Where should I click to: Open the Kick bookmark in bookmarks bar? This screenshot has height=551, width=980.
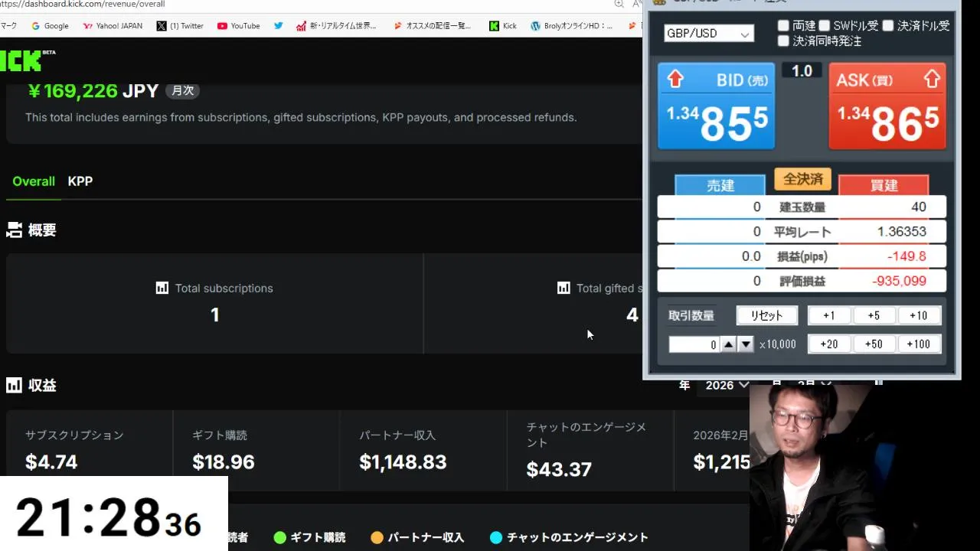(503, 26)
